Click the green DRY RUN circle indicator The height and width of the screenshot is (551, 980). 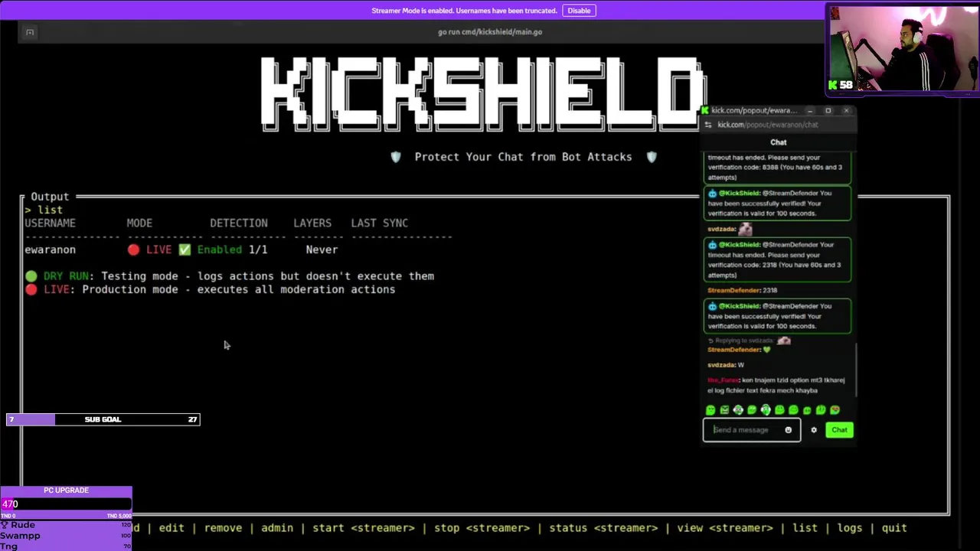click(31, 276)
